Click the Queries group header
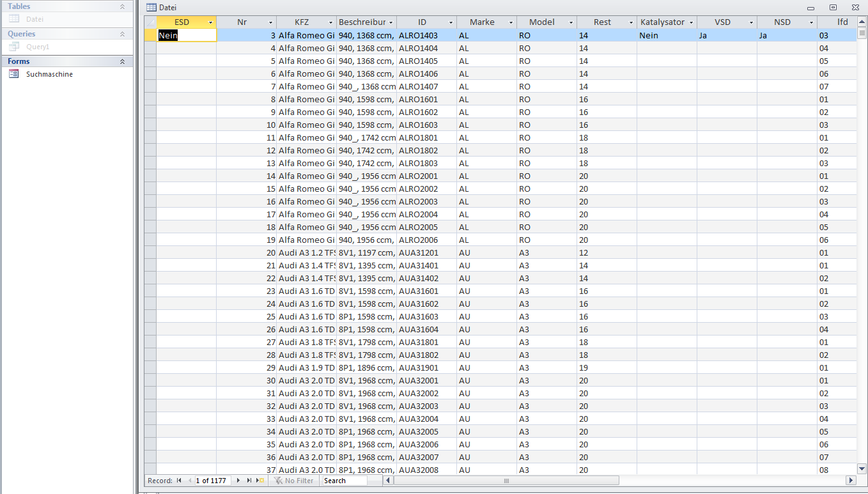The height and width of the screenshot is (494, 868). click(67, 34)
